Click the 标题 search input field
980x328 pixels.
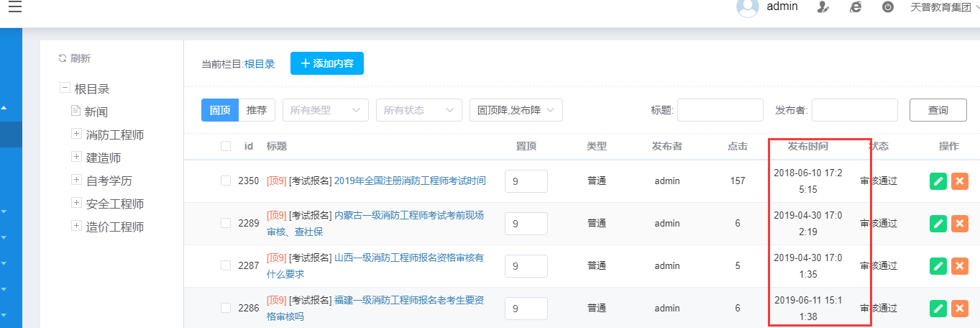pos(720,110)
